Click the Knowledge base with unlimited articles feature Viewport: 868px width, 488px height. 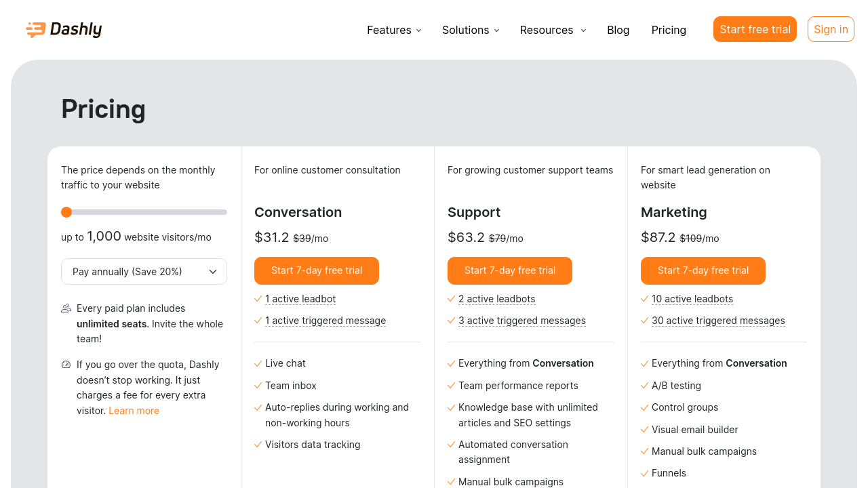point(528,415)
